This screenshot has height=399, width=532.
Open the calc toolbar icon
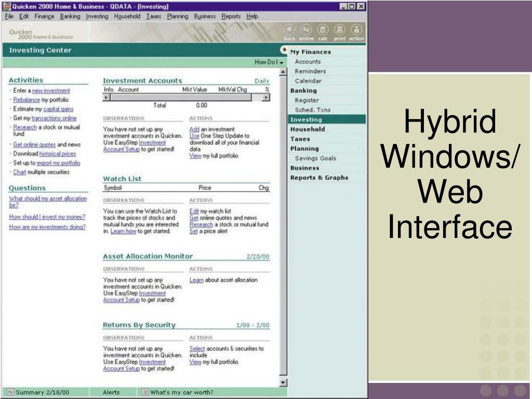point(323,30)
